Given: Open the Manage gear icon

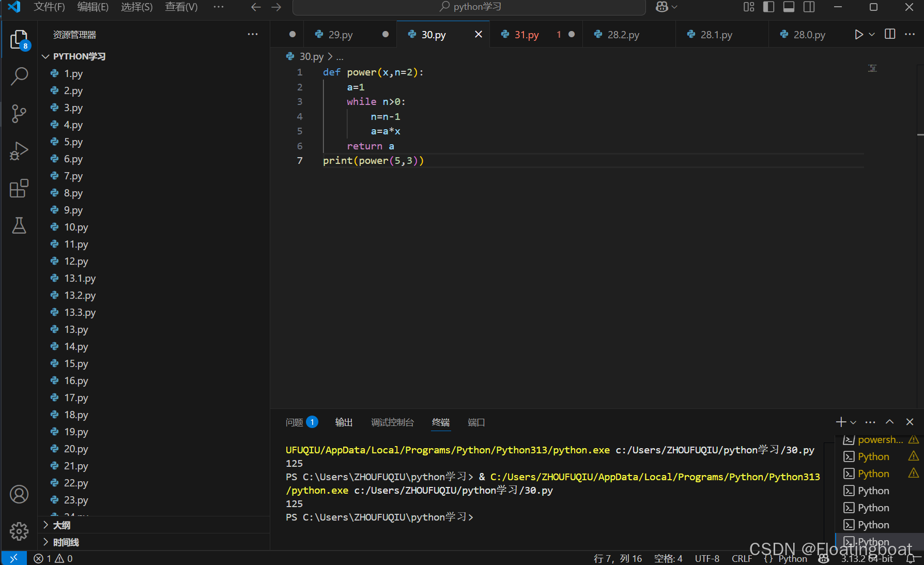Looking at the screenshot, I should [x=19, y=531].
